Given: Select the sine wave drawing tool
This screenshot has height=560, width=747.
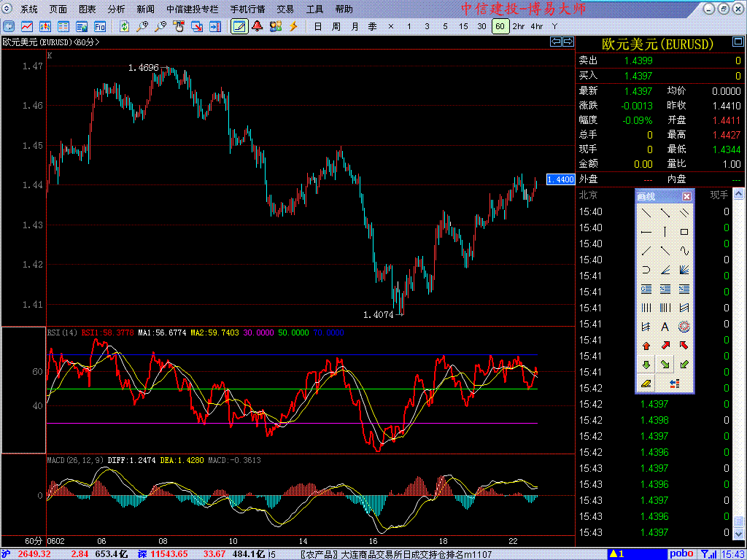Looking at the screenshot, I should click(x=684, y=251).
